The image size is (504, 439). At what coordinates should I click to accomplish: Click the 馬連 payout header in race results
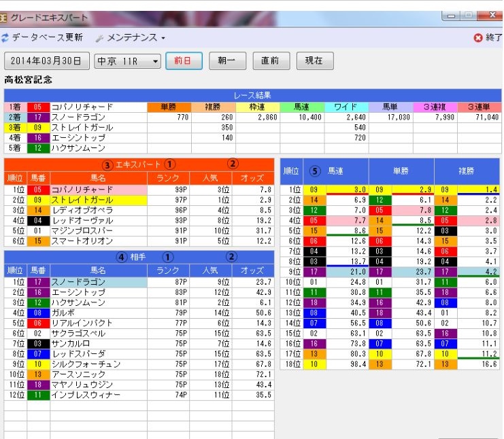point(302,107)
